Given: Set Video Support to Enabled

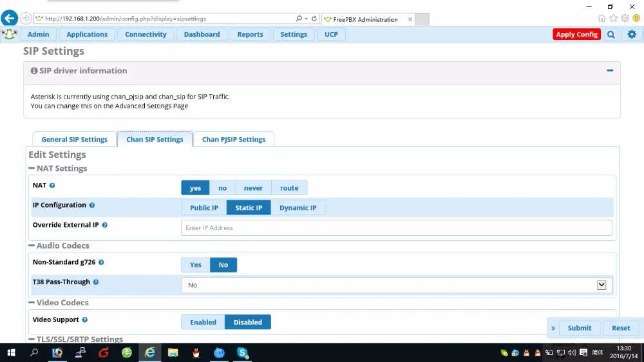Looking at the screenshot, I should click(203, 322).
